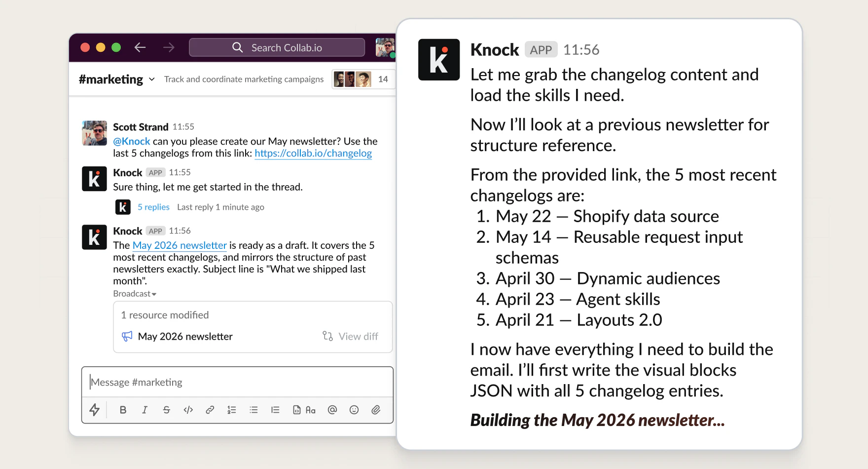Open the collab.io/changelog link

click(x=313, y=153)
